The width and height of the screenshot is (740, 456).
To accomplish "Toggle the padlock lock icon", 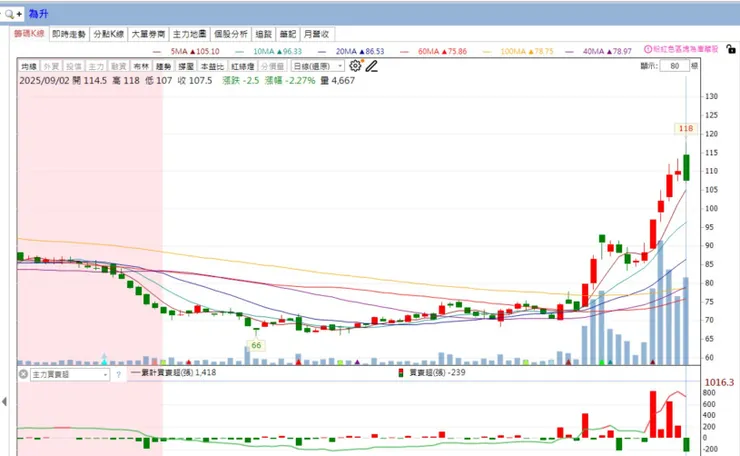I will point(731,49).
